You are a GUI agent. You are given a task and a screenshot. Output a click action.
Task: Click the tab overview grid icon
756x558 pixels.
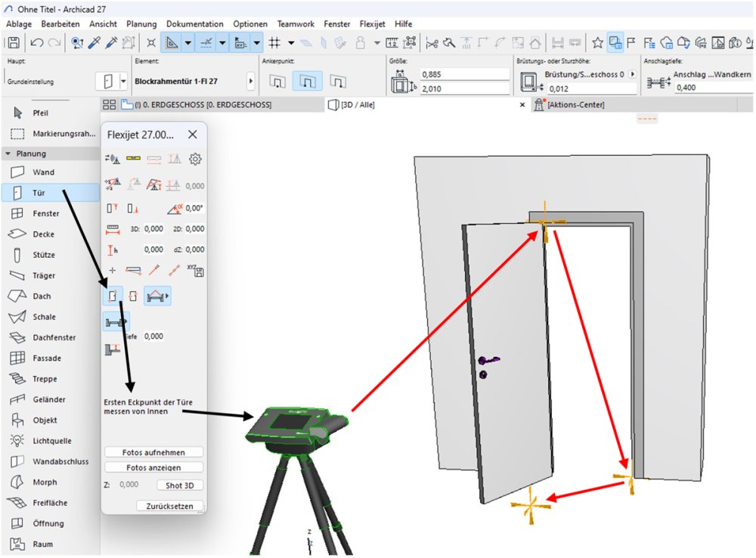(x=110, y=104)
